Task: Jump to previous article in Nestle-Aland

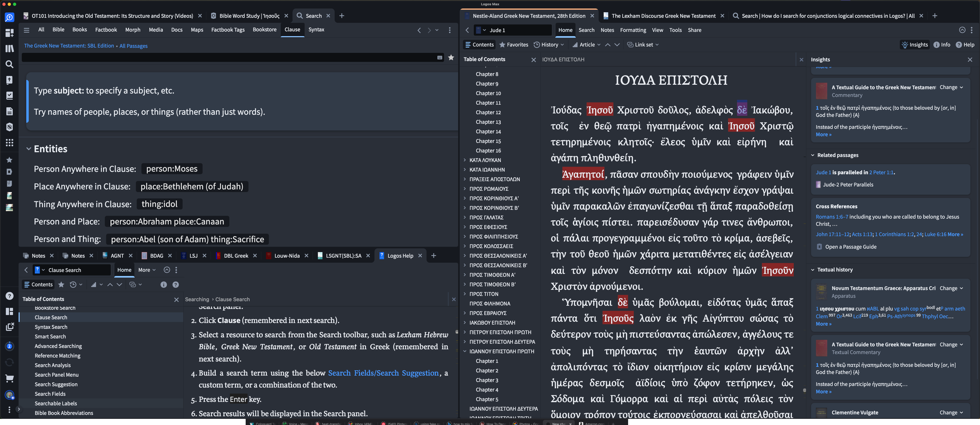Action: click(608, 45)
